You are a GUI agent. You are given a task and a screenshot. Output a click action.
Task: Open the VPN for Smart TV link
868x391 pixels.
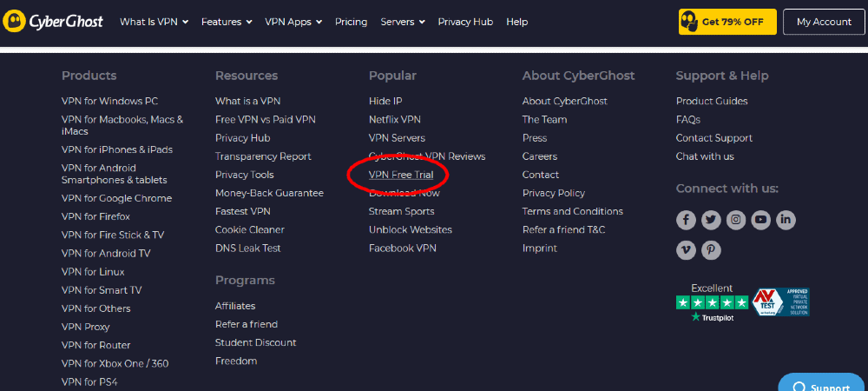[x=102, y=290]
